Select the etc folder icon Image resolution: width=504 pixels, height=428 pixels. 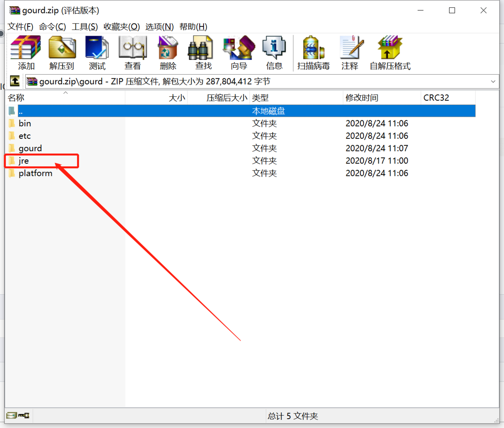pos(12,136)
